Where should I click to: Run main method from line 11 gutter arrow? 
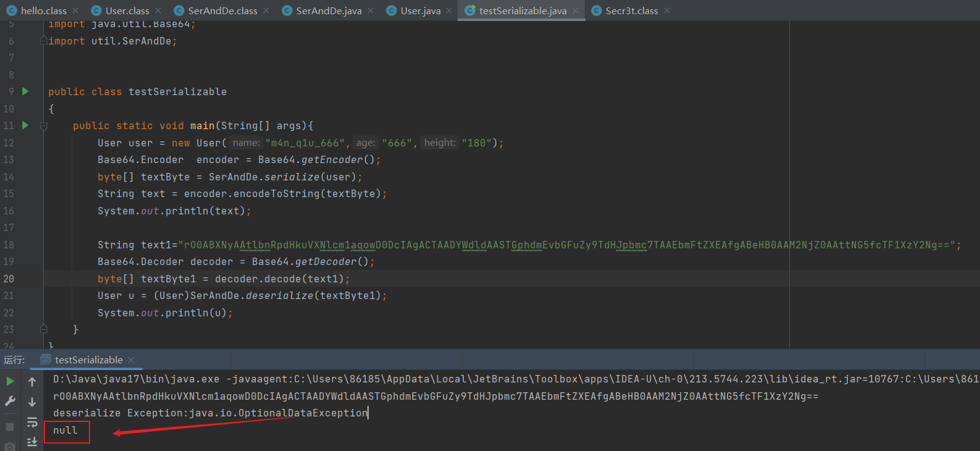point(25,125)
